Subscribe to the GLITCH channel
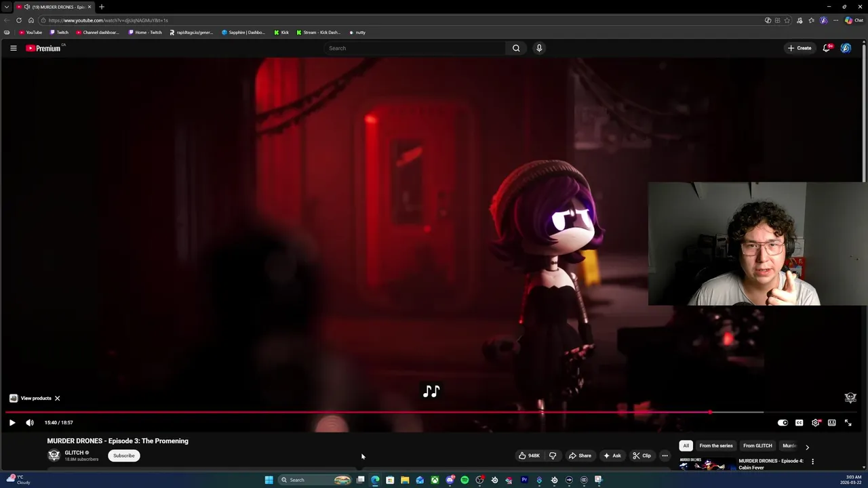 pyautogui.click(x=123, y=455)
